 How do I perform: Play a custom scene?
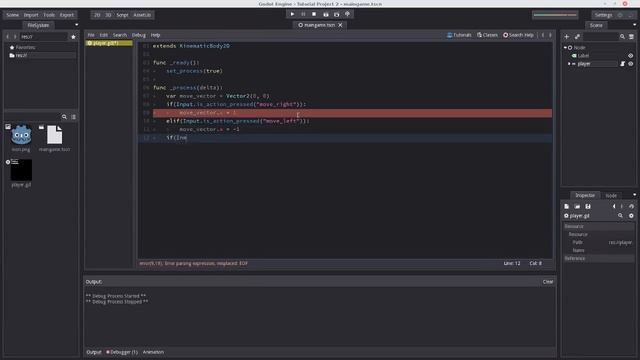click(336, 14)
